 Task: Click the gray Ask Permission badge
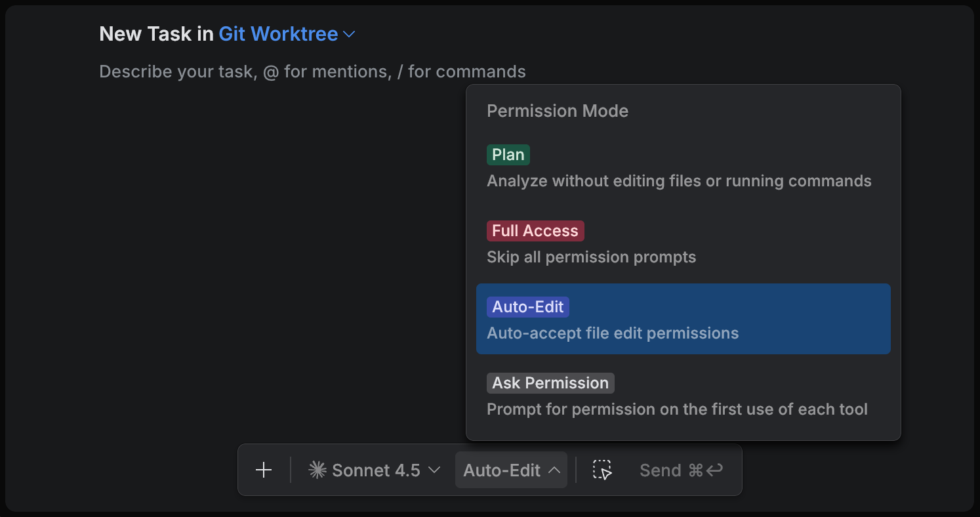[550, 383]
